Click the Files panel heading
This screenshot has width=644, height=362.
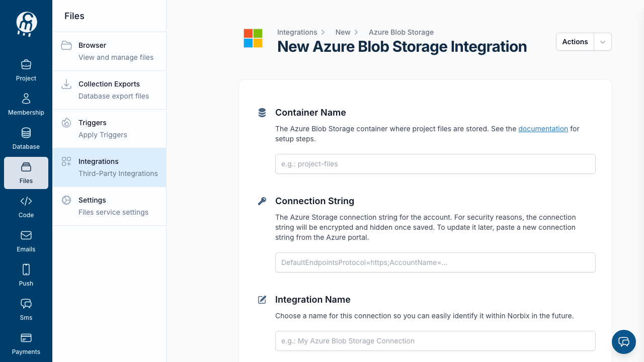(74, 16)
